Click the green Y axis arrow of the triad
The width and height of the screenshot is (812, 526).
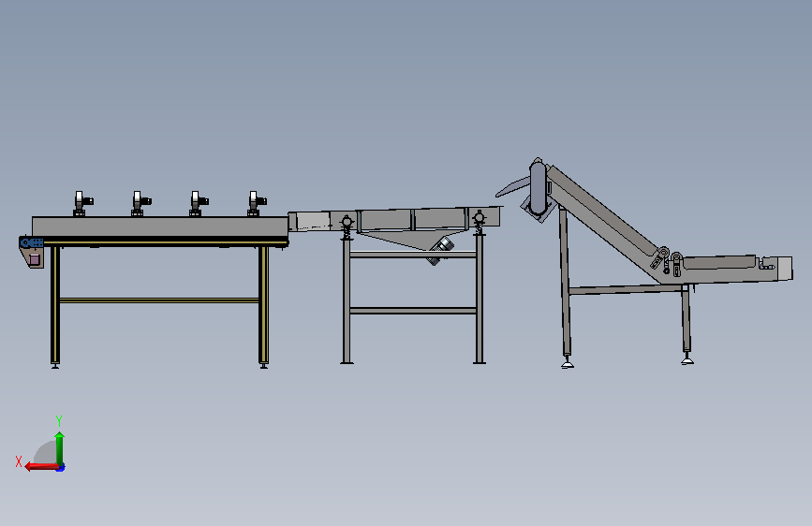60,448
